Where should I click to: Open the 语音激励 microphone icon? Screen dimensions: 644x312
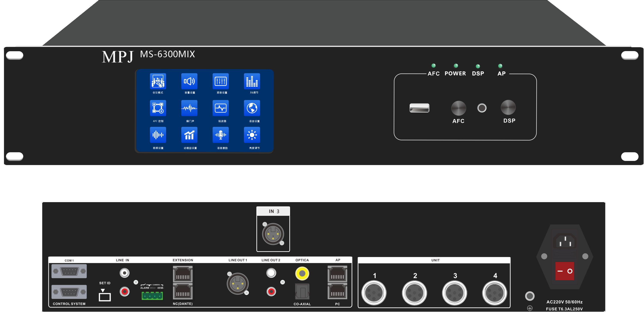[221, 135]
